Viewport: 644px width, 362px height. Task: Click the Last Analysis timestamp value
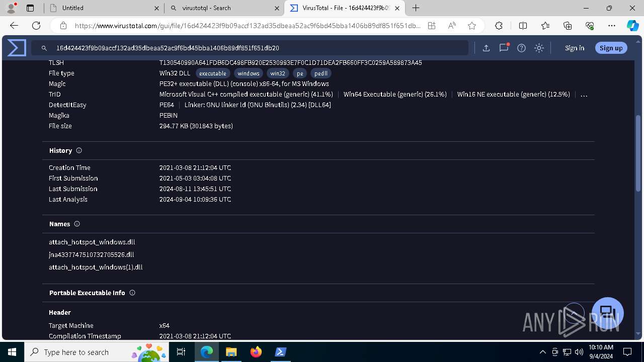(x=195, y=199)
